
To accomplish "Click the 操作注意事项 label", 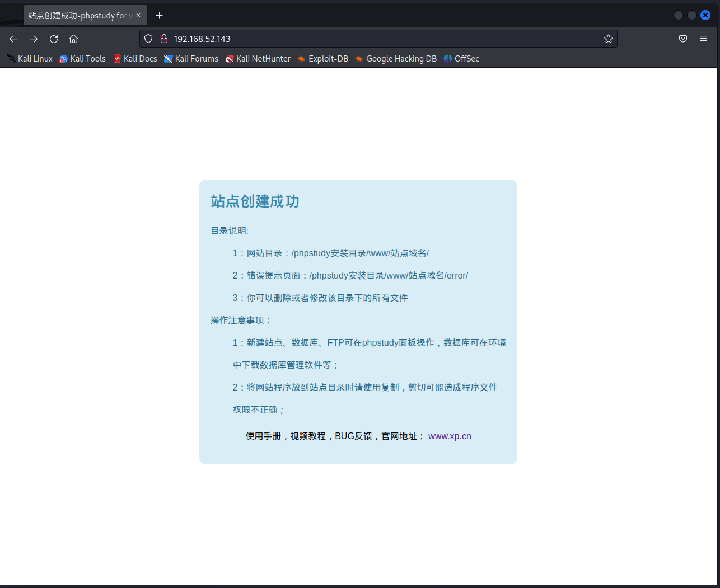I will 241,320.
